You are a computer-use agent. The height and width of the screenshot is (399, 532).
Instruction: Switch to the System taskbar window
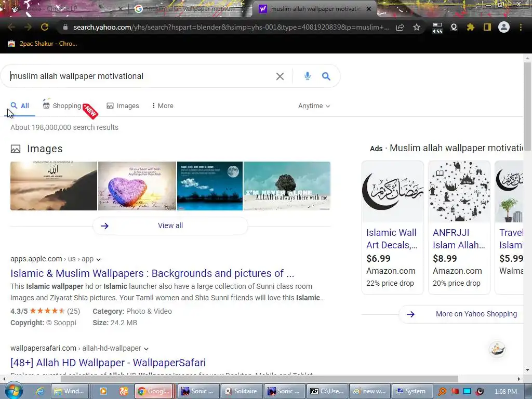click(411, 391)
